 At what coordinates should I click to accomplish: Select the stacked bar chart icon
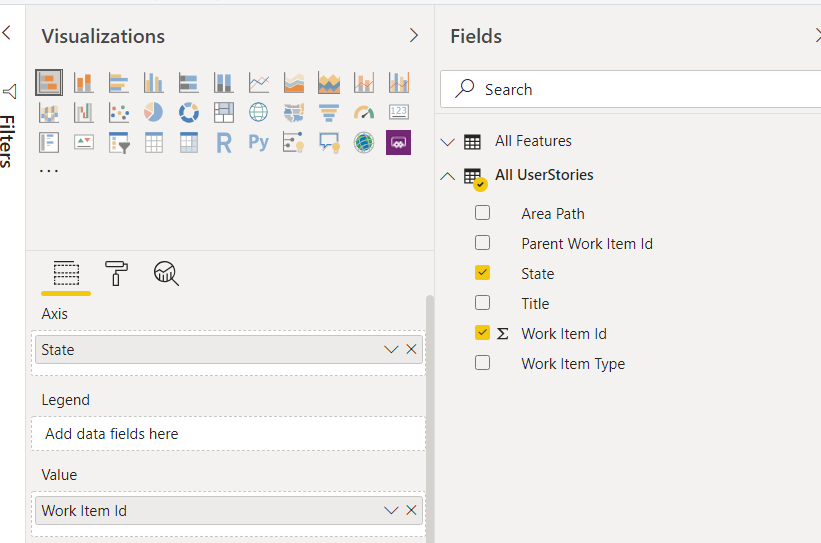(x=49, y=82)
